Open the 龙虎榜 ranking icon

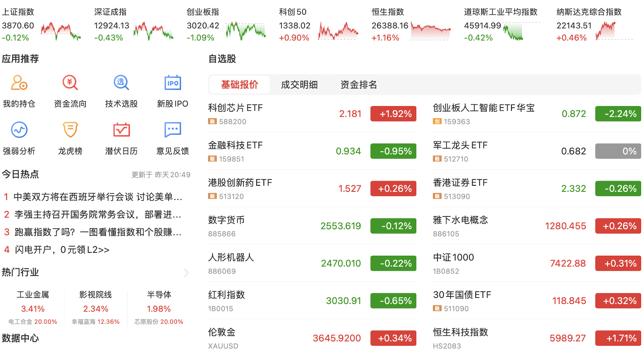[70, 130]
